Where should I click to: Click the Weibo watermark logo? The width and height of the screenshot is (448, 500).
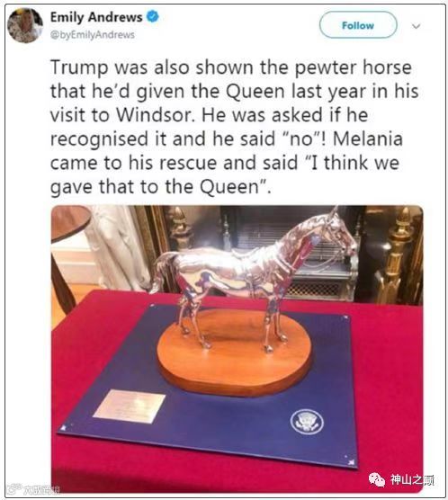pyautogui.click(x=14, y=488)
